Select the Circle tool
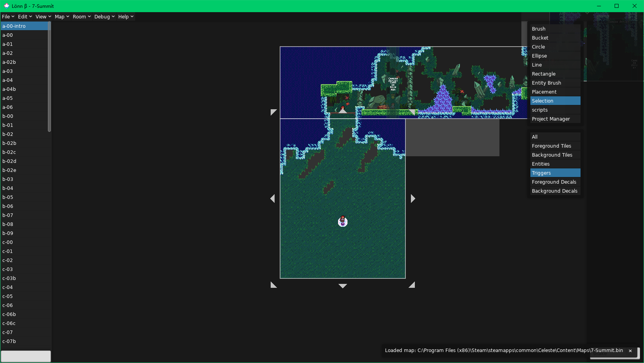 [x=555, y=47]
